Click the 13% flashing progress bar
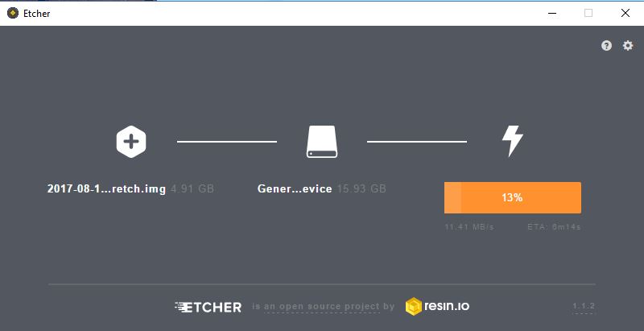The image size is (644, 331). tap(513, 197)
